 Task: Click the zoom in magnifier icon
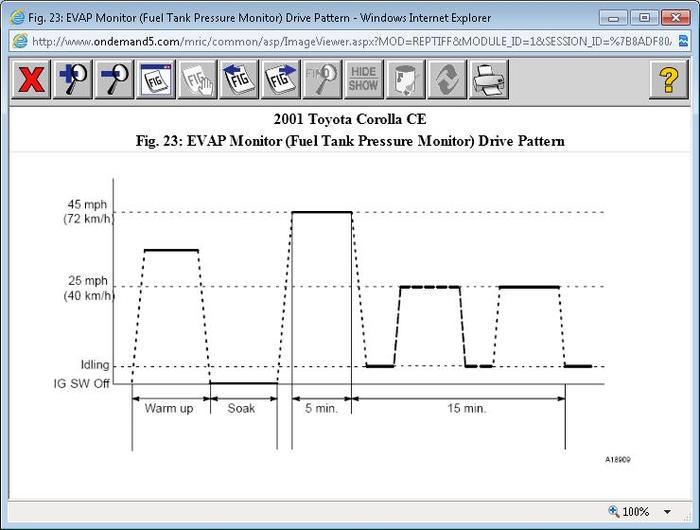click(73, 79)
